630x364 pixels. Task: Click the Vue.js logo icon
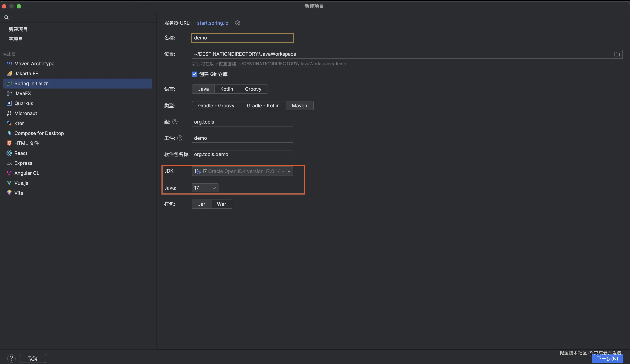coord(9,183)
